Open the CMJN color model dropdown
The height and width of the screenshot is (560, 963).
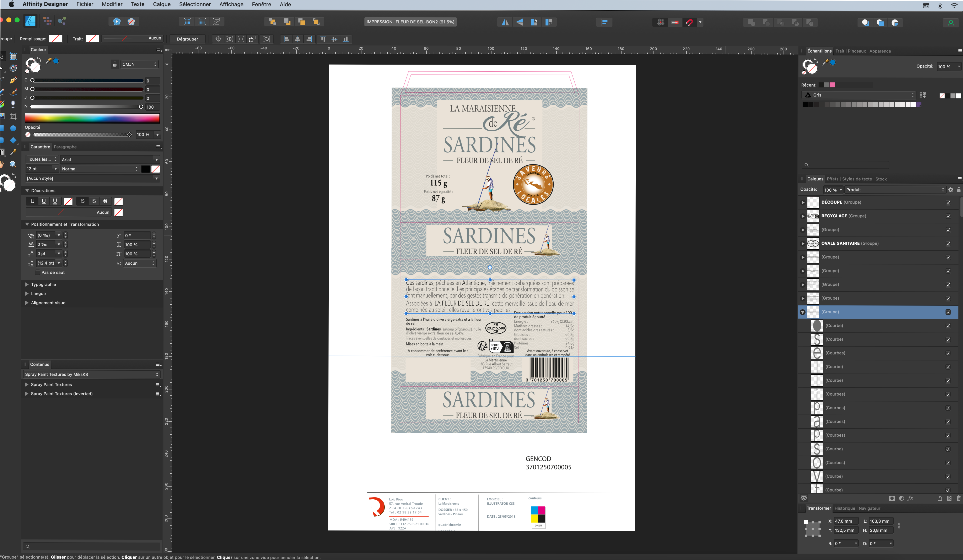point(139,64)
